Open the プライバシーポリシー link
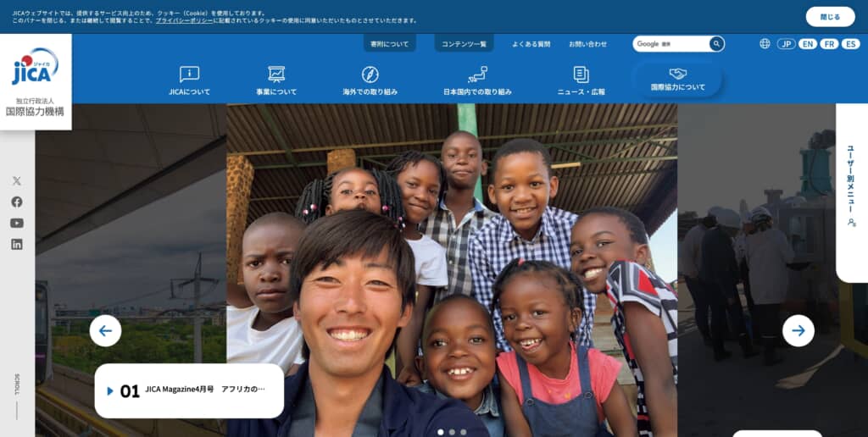868x437 pixels. (184, 20)
